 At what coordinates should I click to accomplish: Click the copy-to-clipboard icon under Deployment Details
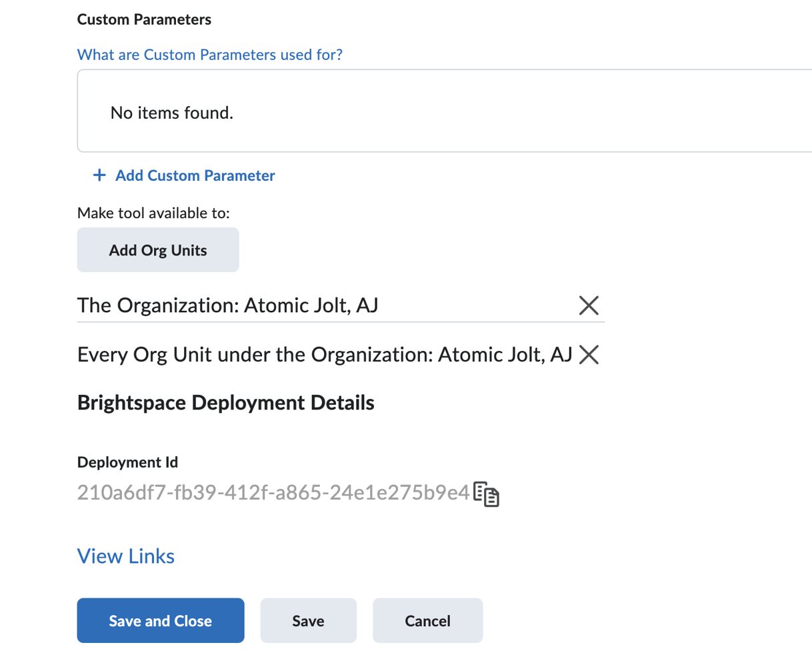[x=485, y=494]
